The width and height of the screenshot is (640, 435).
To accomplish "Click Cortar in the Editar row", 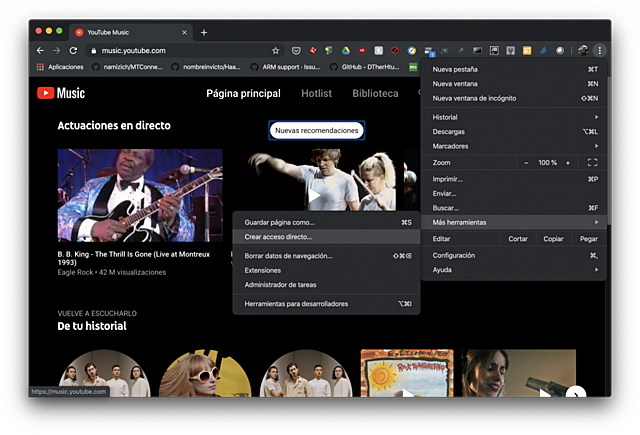I will click(518, 239).
